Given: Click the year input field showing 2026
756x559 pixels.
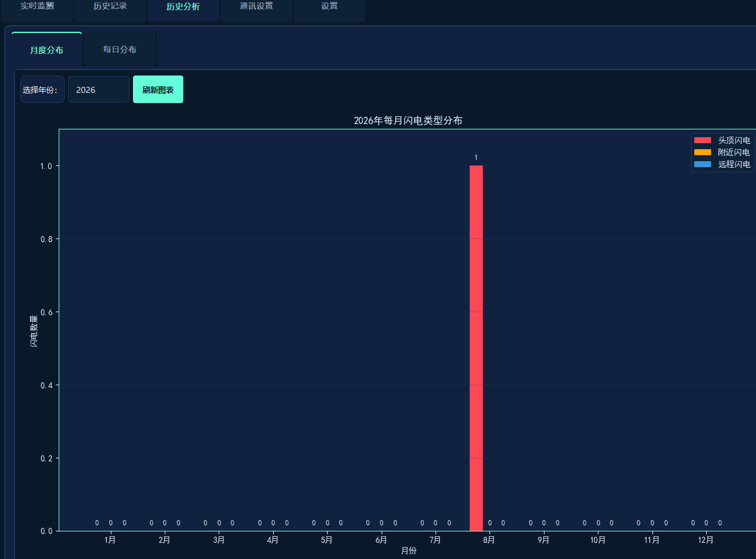Looking at the screenshot, I should coord(99,89).
